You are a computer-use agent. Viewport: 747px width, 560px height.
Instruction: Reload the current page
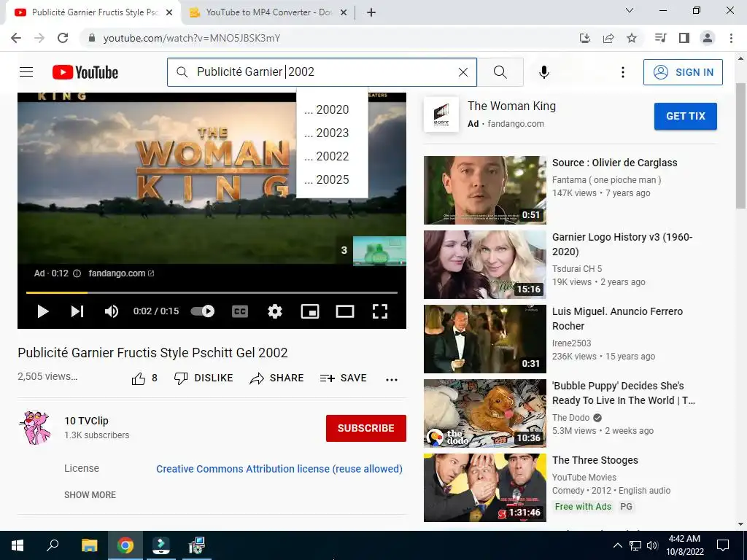(x=63, y=38)
